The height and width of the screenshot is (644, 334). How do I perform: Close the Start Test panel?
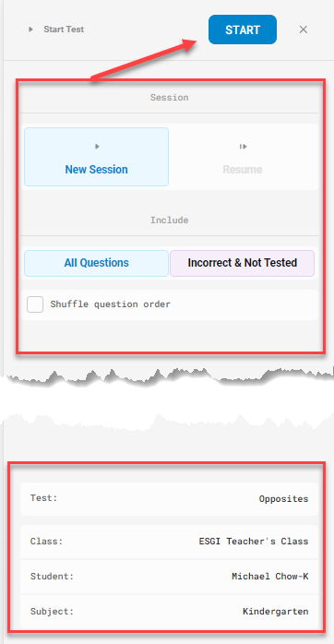pyautogui.click(x=304, y=30)
